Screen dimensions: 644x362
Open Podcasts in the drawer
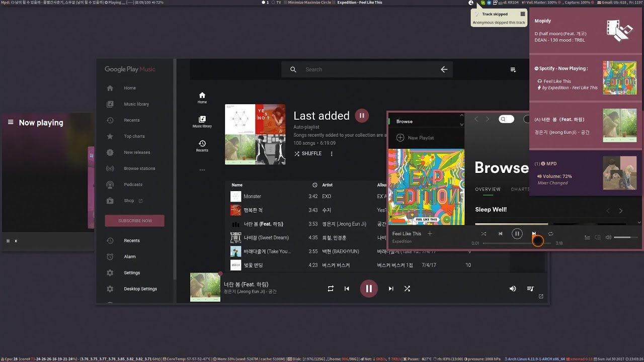[x=133, y=185]
